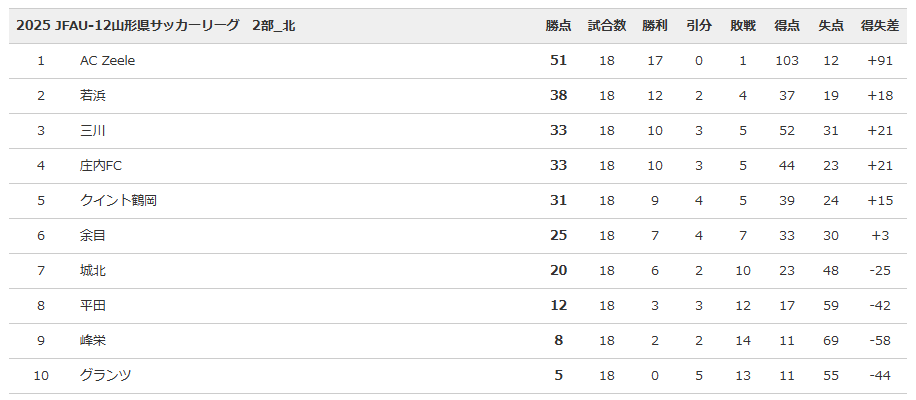
Task: Click the 勝点 column header
Action: coord(558,26)
